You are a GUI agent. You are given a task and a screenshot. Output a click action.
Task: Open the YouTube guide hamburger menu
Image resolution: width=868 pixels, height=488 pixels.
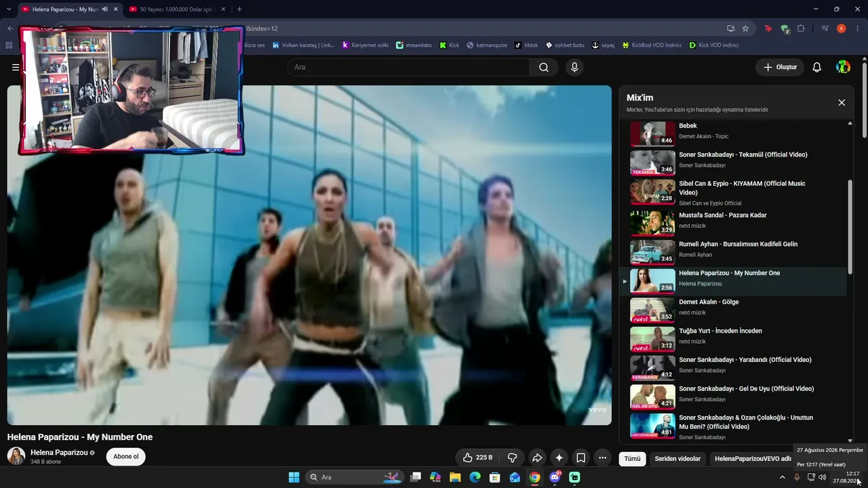coord(15,67)
